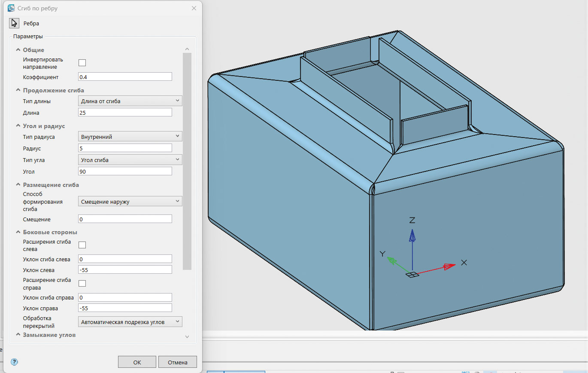Viewport: 588px width, 373px height.
Task: Open the Способ формирования сгиба dropdown
Action: (130, 201)
